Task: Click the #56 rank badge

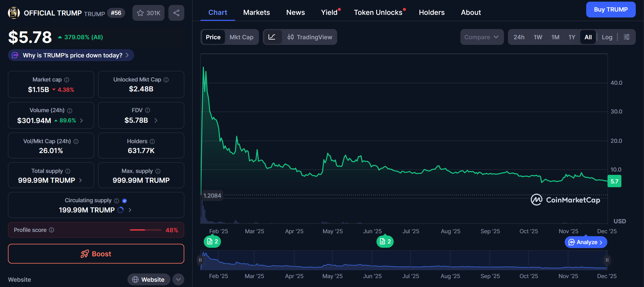Action: tap(116, 13)
